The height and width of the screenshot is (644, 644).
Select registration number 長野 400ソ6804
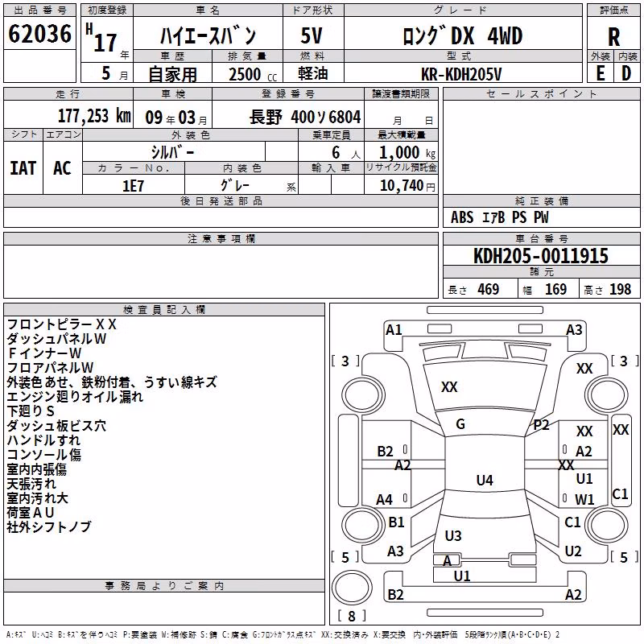tap(305, 118)
